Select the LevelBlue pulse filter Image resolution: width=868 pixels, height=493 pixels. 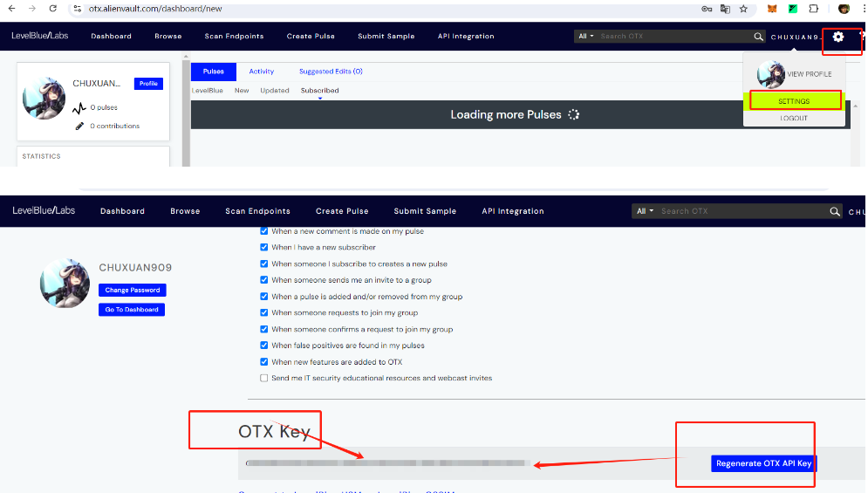[x=207, y=90]
